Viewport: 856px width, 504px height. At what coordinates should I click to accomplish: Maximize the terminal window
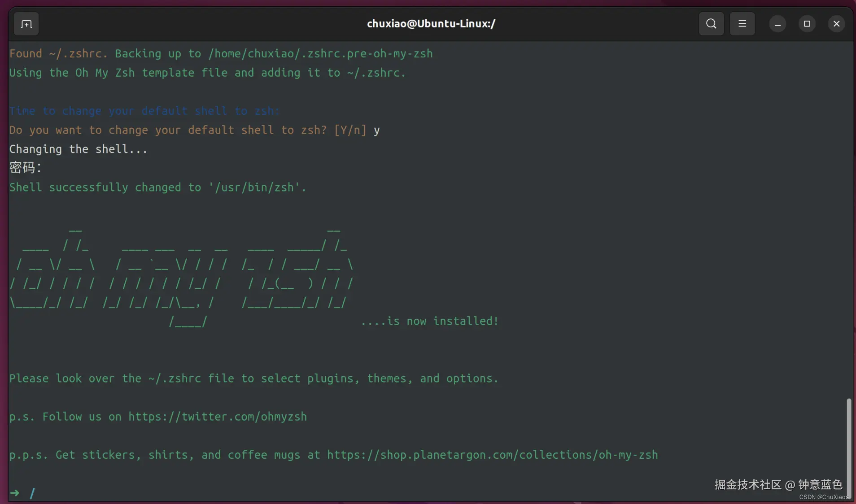[x=807, y=24]
